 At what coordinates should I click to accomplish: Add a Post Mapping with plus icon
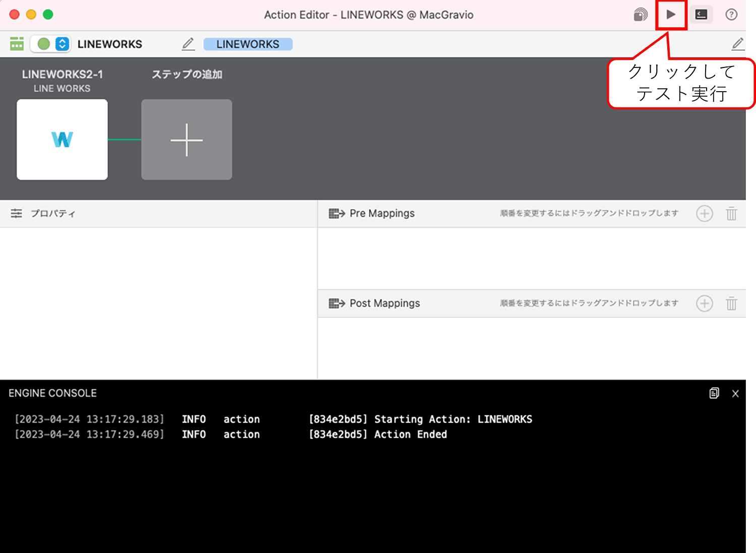(705, 303)
